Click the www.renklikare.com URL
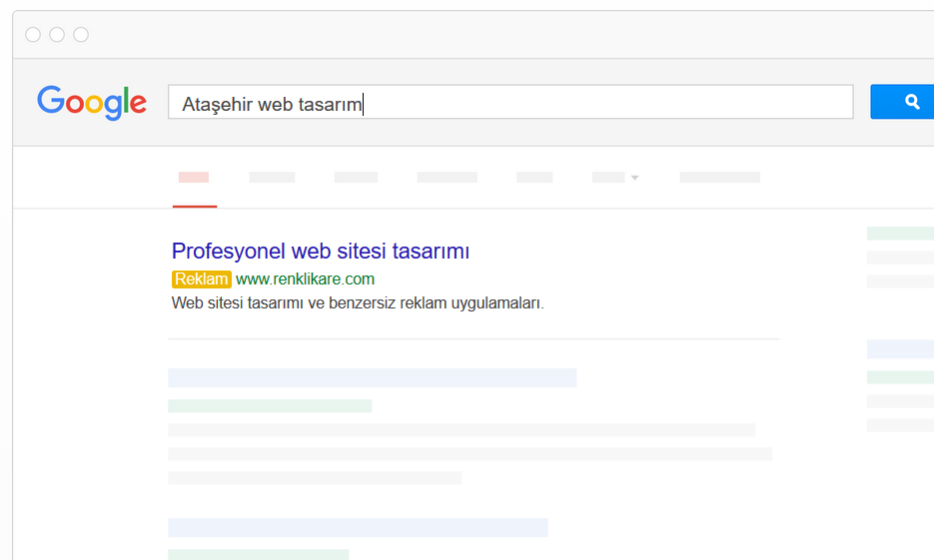The height and width of the screenshot is (560, 934). [x=305, y=280]
